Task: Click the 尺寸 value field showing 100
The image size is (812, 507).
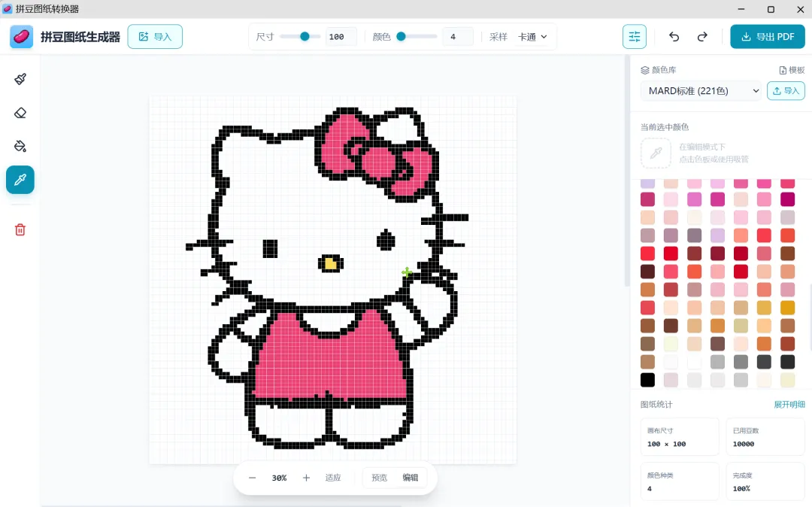Action: click(x=341, y=37)
